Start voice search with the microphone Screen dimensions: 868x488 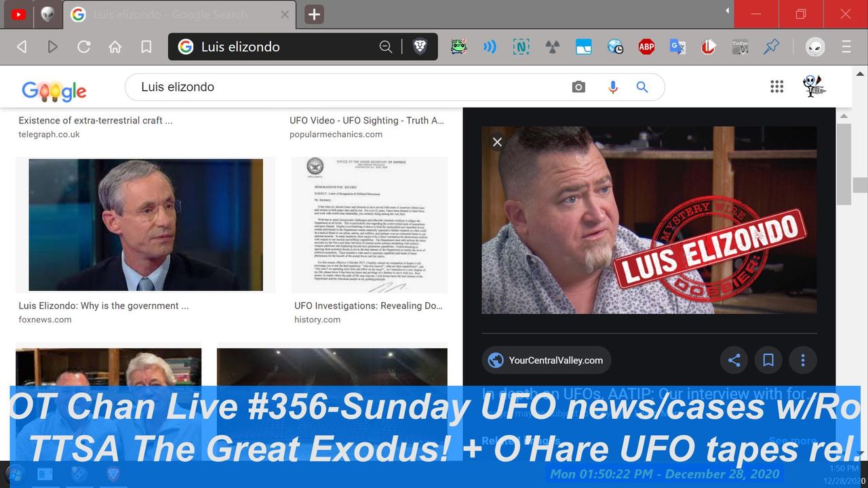[613, 87]
